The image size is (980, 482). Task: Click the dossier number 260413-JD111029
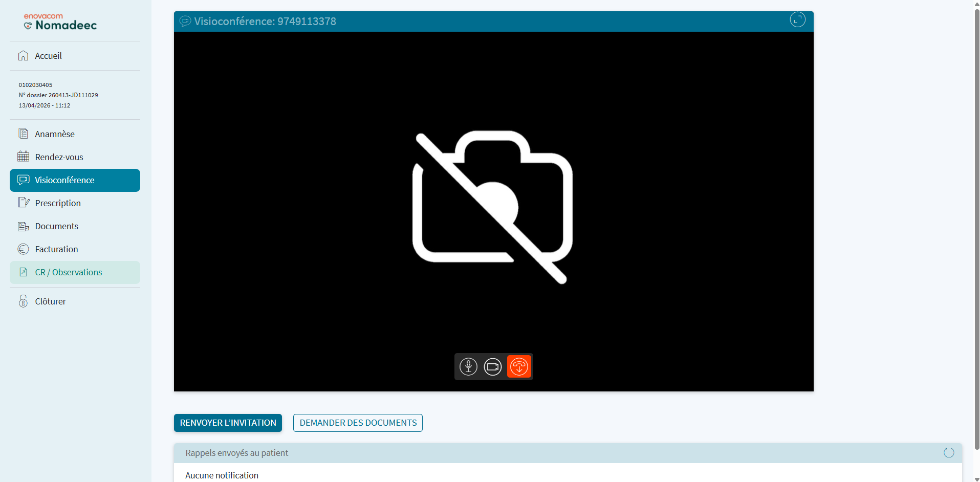point(73,95)
